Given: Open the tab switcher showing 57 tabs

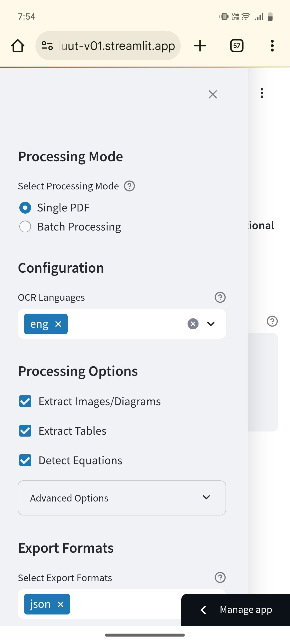Looking at the screenshot, I should click(x=237, y=46).
